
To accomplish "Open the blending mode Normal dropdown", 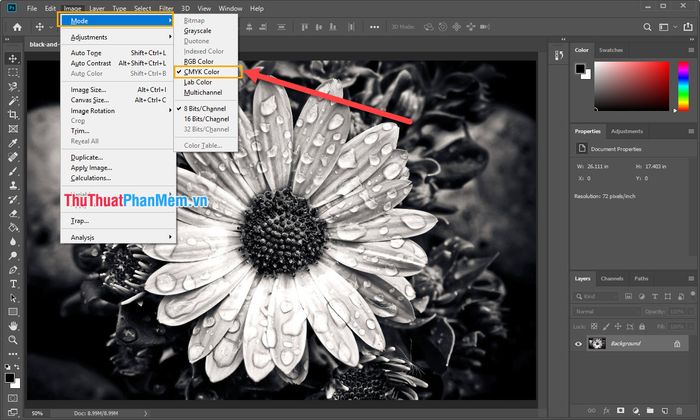I will click(x=606, y=311).
